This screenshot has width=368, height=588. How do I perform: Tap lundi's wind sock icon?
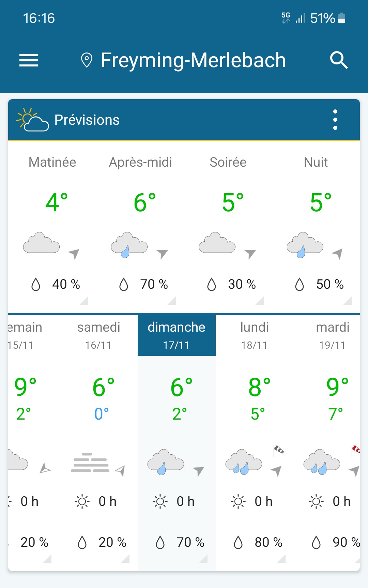[278, 451]
